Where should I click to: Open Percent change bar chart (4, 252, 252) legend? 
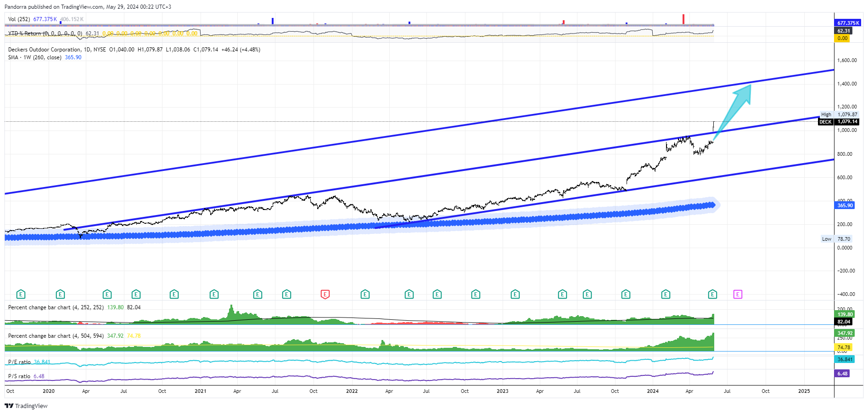coord(56,307)
